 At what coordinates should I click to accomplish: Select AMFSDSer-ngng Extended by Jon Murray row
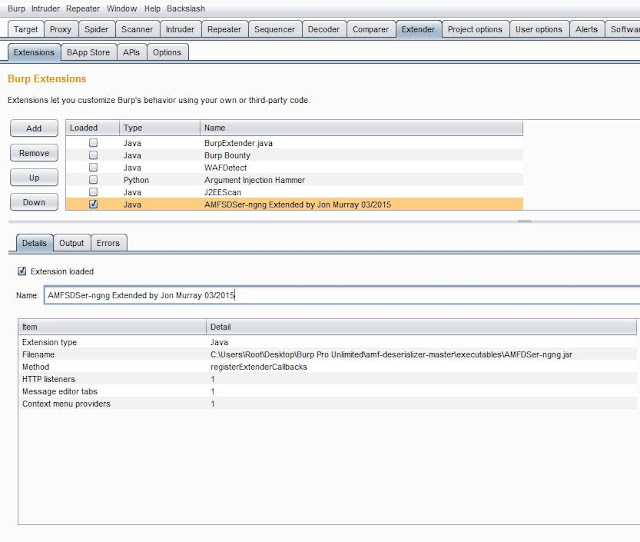[x=294, y=204]
